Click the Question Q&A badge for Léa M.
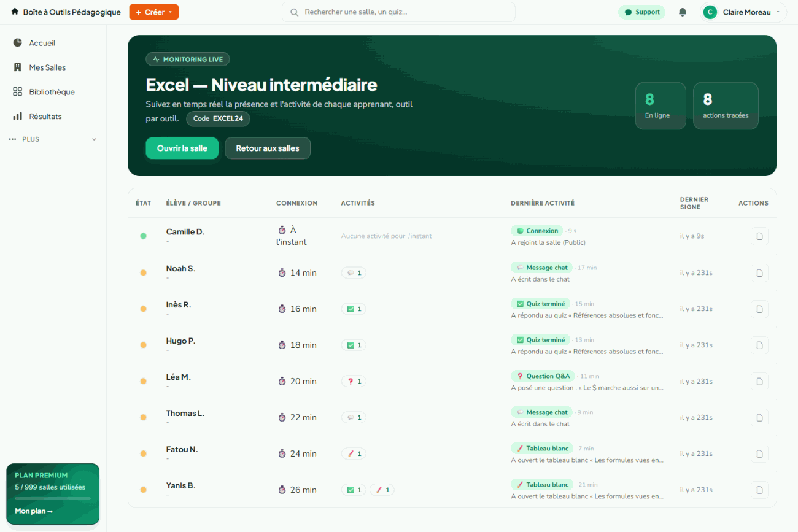This screenshot has width=798, height=532. [x=543, y=376]
